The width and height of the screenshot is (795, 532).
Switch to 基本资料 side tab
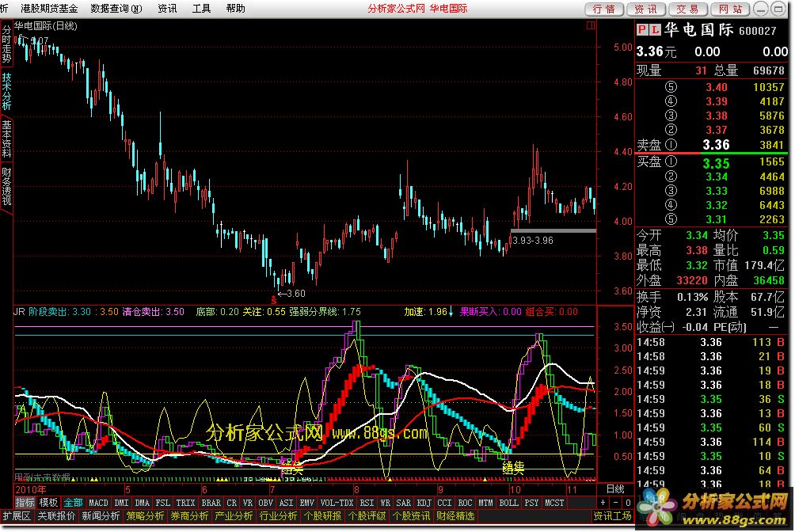[x=6, y=139]
